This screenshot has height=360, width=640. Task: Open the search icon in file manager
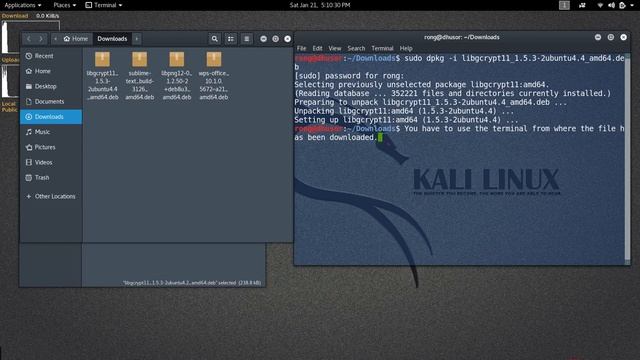214,39
